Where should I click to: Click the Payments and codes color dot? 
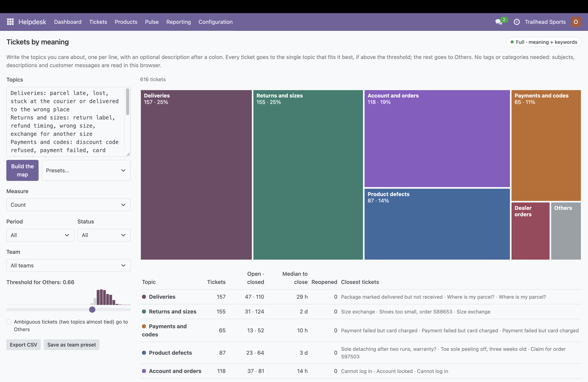(x=144, y=326)
